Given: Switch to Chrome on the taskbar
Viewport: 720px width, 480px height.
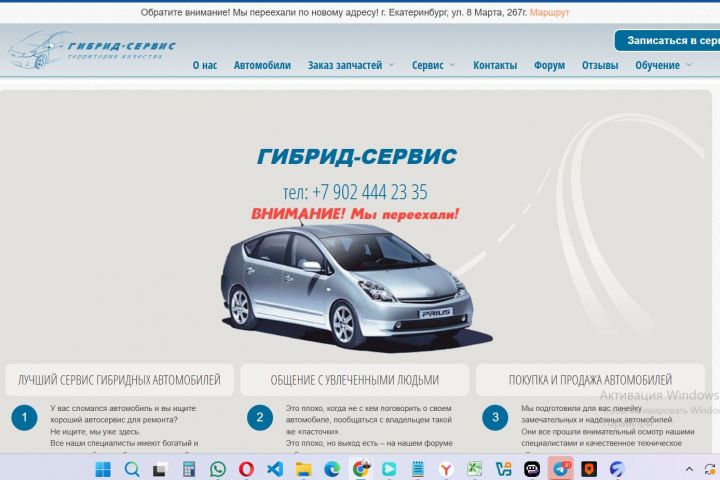Looking at the screenshot, I should point(361,469).
